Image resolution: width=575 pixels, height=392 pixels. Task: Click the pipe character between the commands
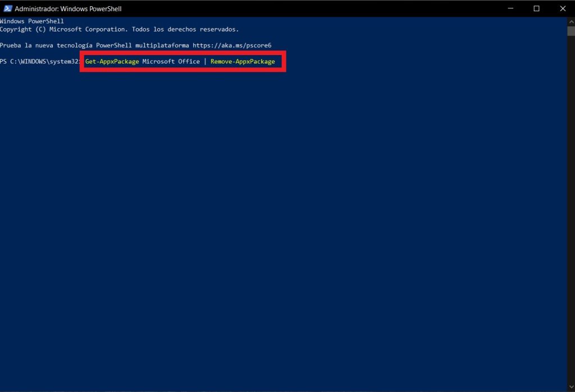tap(205, 61)
